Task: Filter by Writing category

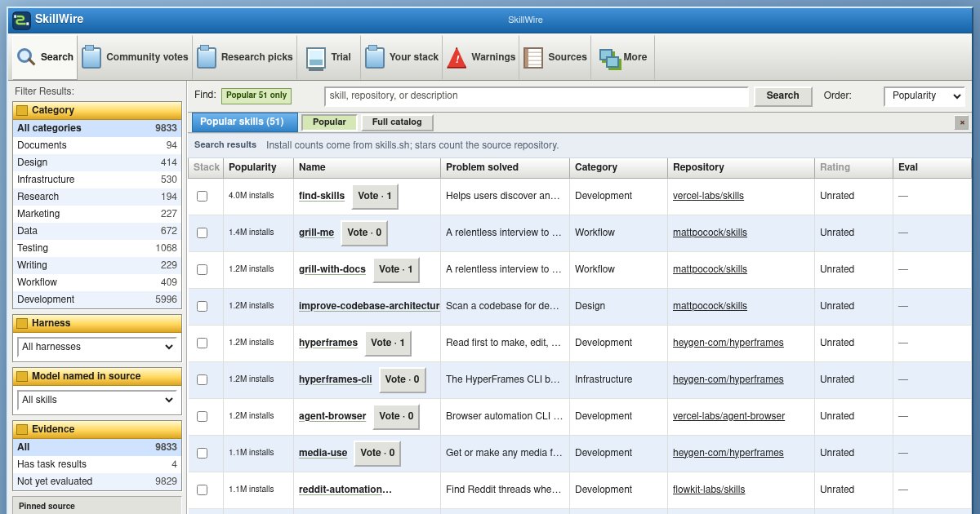Action: [x=97, y=265]
